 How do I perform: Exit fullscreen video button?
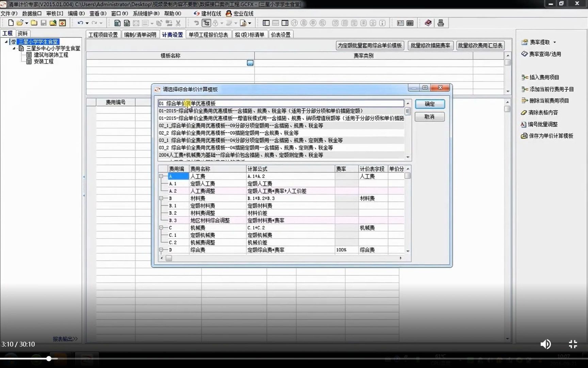(x=573, y=344)
